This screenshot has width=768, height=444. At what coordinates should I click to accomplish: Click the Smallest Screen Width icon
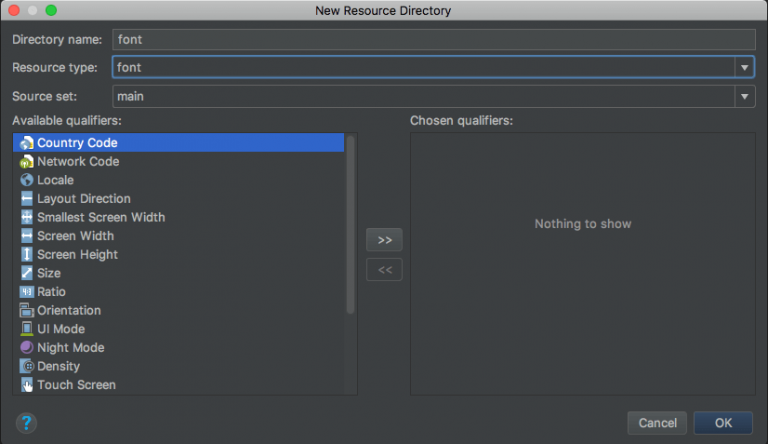point(26,217)
